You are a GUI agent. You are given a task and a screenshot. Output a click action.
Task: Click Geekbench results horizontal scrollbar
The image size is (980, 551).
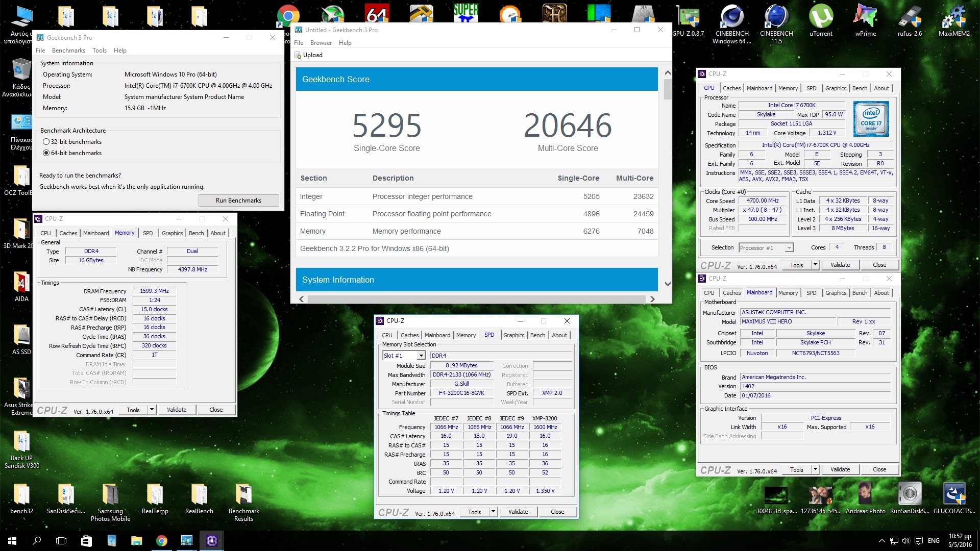click(x=476, y=299)
